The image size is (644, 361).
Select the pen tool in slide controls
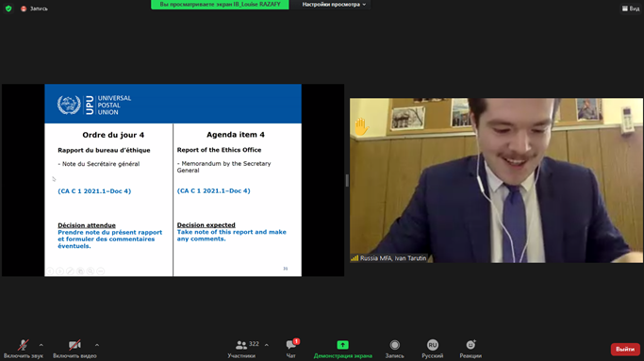(x=70, y=271)
